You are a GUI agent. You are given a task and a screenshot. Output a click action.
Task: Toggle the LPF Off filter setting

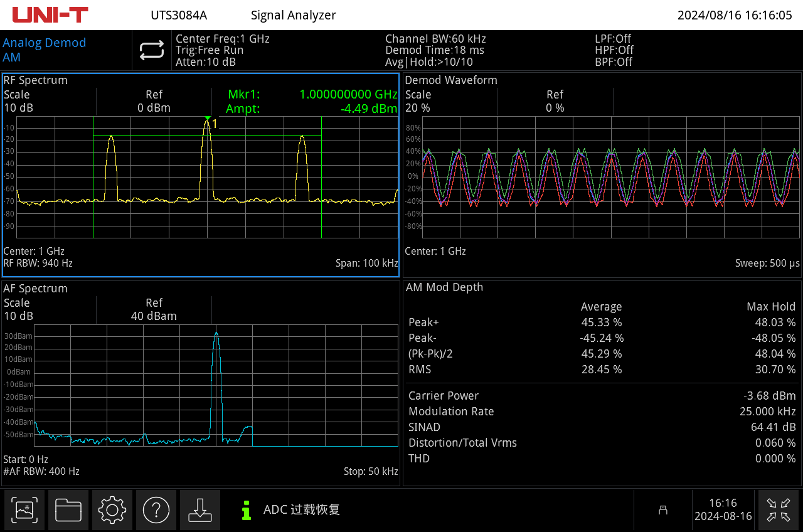point(613,39)
